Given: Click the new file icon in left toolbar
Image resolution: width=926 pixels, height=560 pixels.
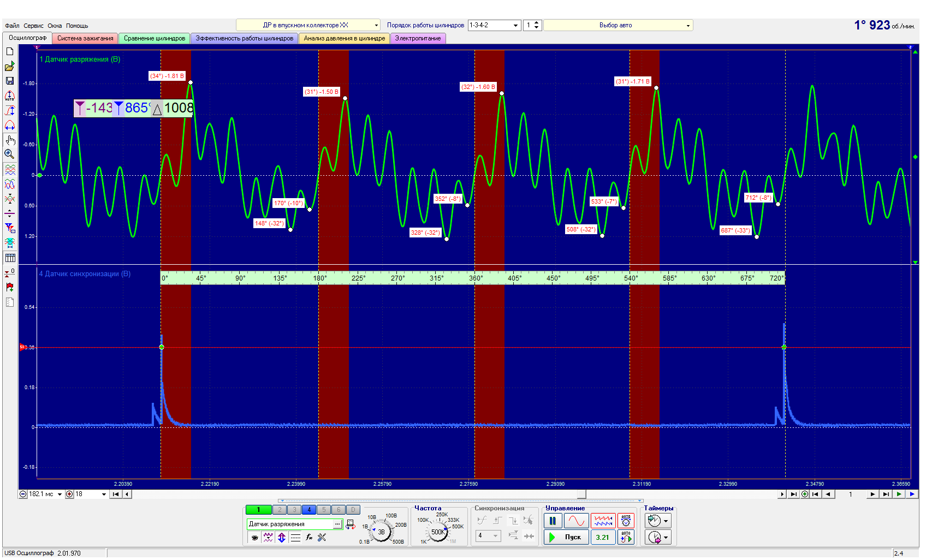Looking at the screenshot, I should point(10,51).
